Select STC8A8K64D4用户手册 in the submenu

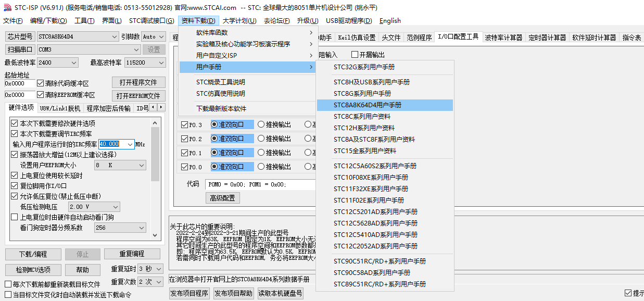point(385,105)
